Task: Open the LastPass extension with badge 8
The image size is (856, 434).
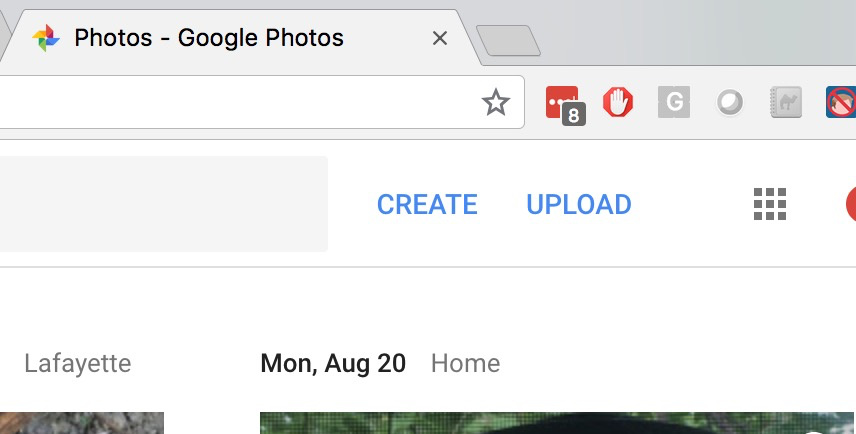Action: click(564, 104)
